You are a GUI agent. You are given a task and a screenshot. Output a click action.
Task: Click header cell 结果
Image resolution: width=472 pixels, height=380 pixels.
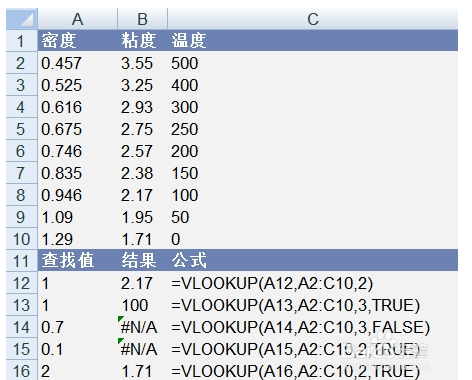pos(142,260)
